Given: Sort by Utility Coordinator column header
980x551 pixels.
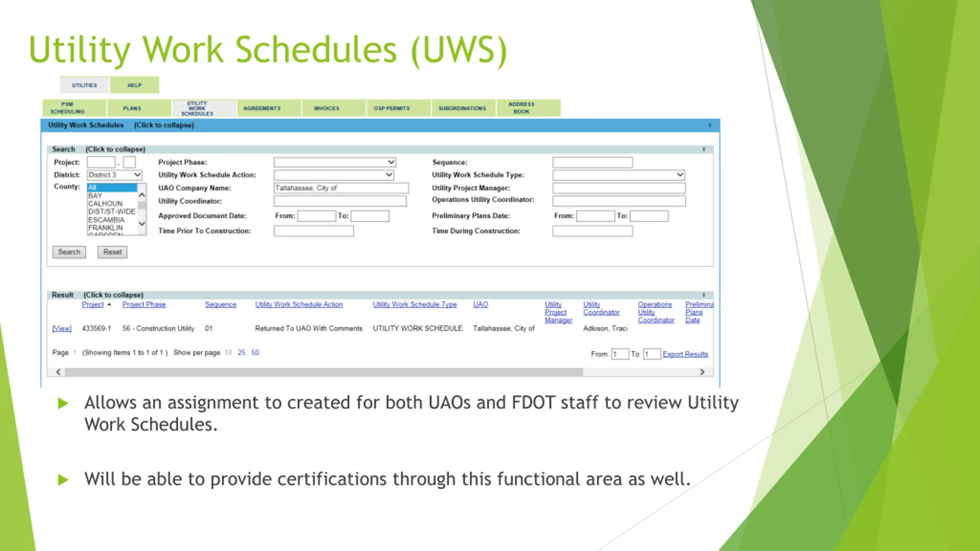Looking at the screenshot, I should coord(601,308).
